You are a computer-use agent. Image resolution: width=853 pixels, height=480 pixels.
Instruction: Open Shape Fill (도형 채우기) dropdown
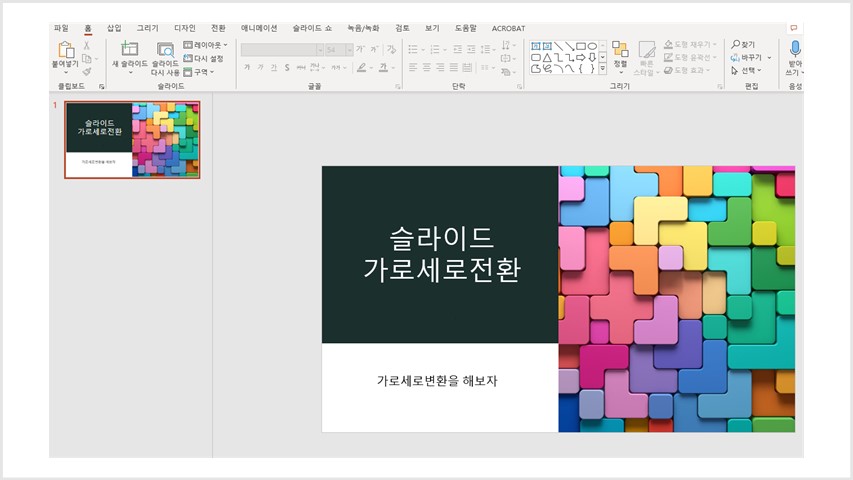pyautogui.click(x=690, y=44)
